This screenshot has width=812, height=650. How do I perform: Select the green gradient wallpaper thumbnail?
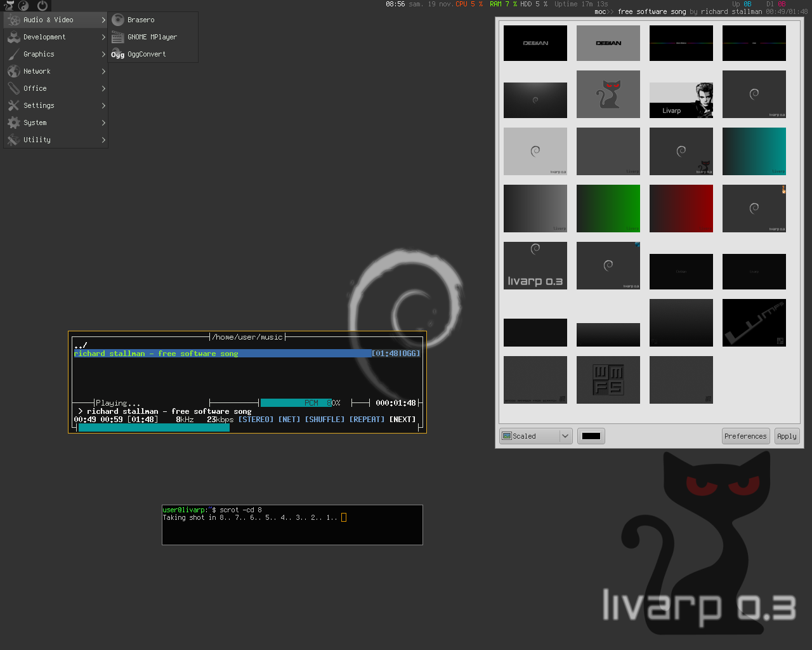coord(608,208)
